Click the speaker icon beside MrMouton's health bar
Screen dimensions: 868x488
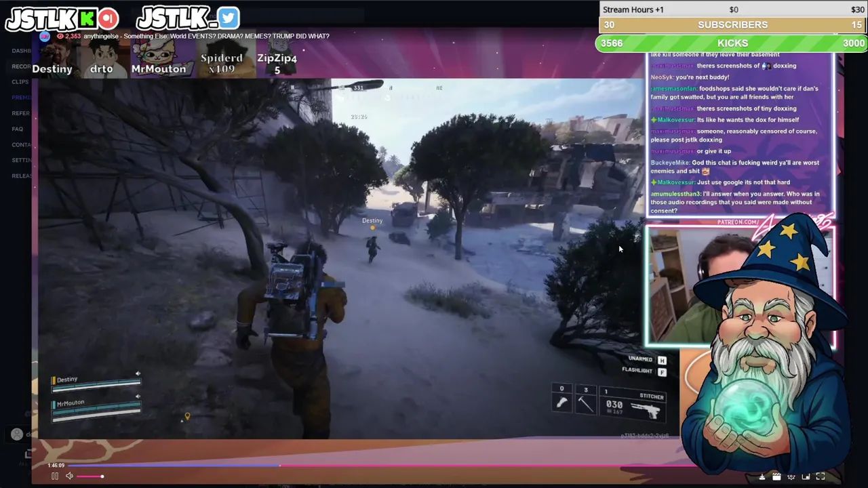point(138,396)
